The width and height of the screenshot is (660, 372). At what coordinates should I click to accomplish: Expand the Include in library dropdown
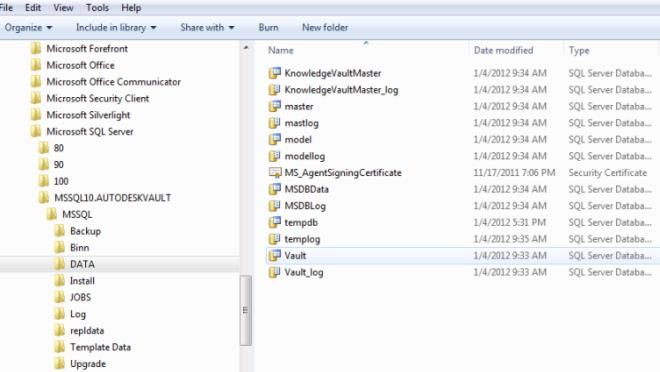point(116,28)
